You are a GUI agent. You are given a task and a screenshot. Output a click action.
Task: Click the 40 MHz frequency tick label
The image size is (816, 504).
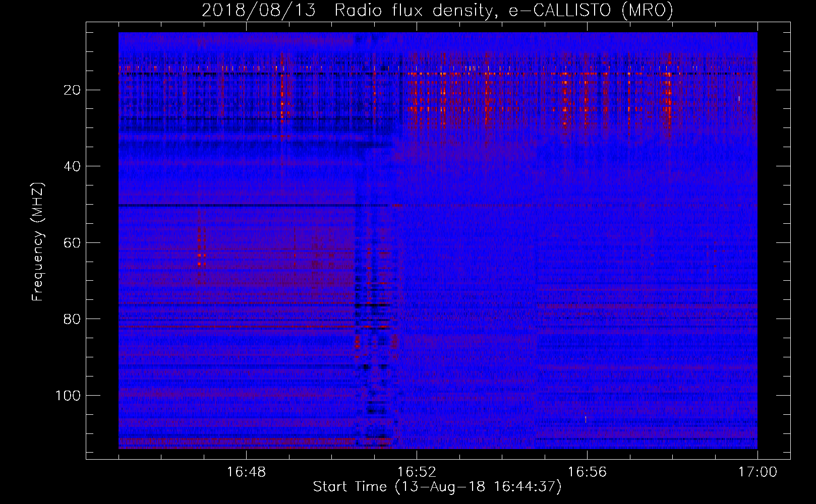72,166
